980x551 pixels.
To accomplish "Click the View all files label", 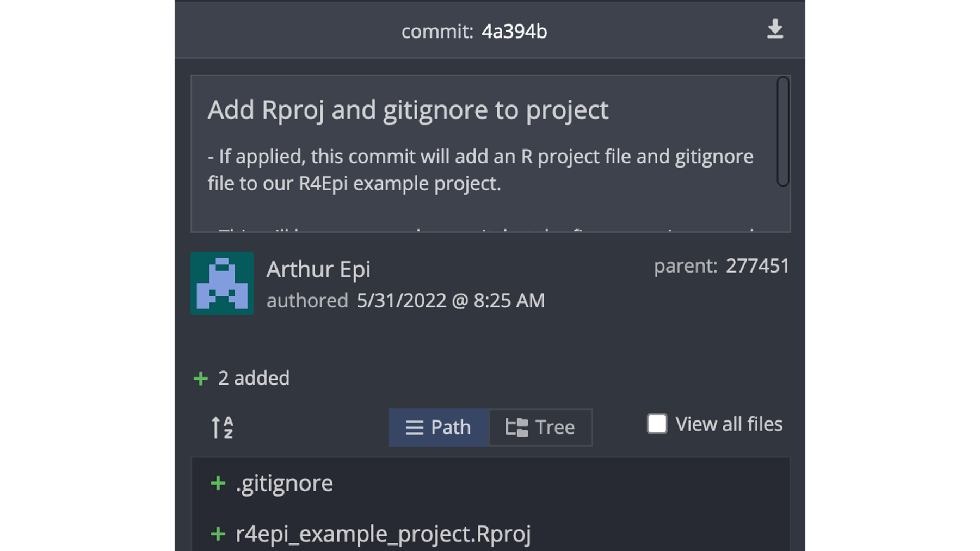I will pos(729,424).
